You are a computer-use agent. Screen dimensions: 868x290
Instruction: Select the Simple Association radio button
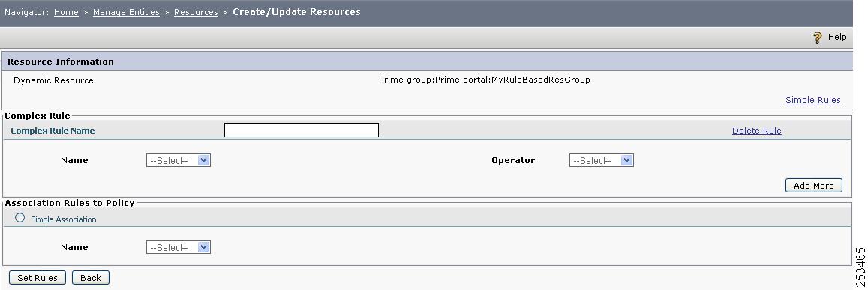tap(20, 218)
